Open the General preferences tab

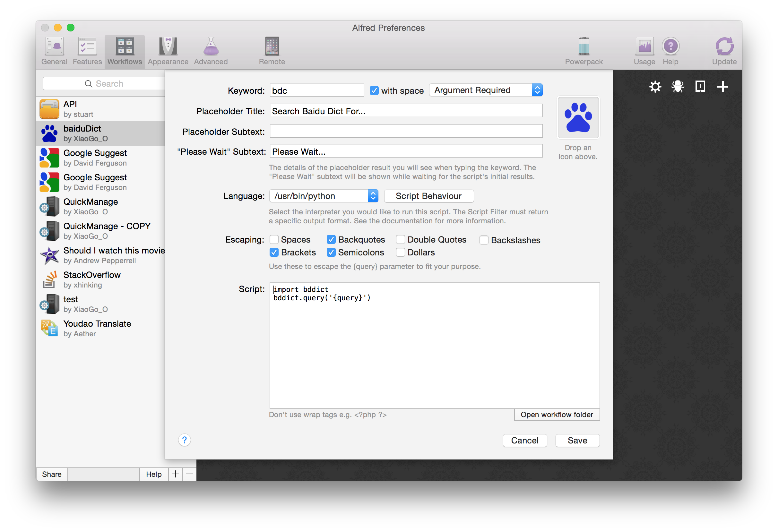click(54, 51)
